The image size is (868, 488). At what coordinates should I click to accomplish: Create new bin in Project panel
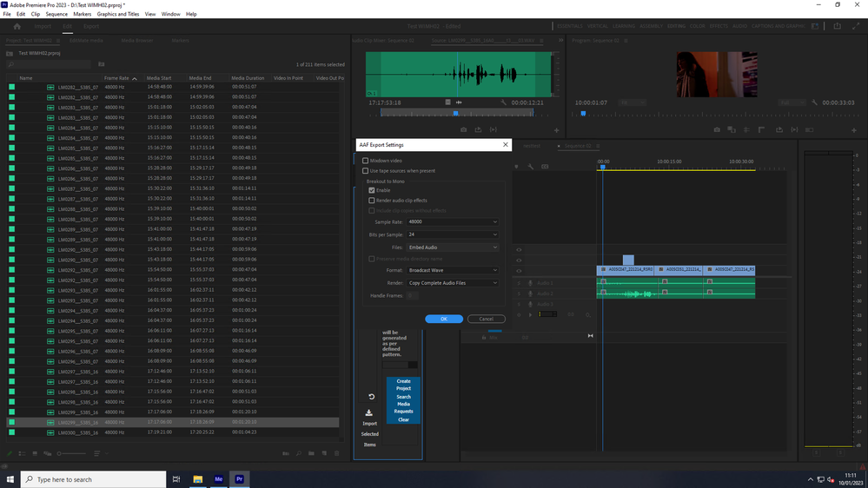pyautogui.click(x=312, y=453)
